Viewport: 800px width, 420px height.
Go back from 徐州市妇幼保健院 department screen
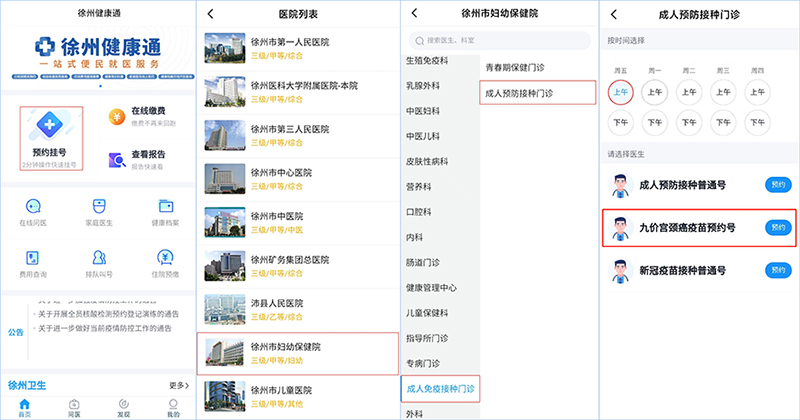(414, 15)
